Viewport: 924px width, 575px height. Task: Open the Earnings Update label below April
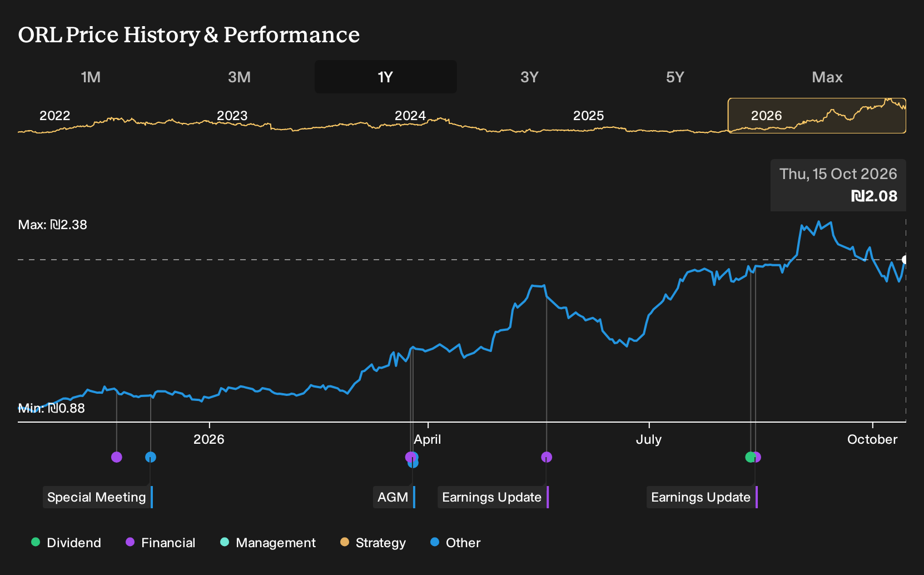point(493,497)
